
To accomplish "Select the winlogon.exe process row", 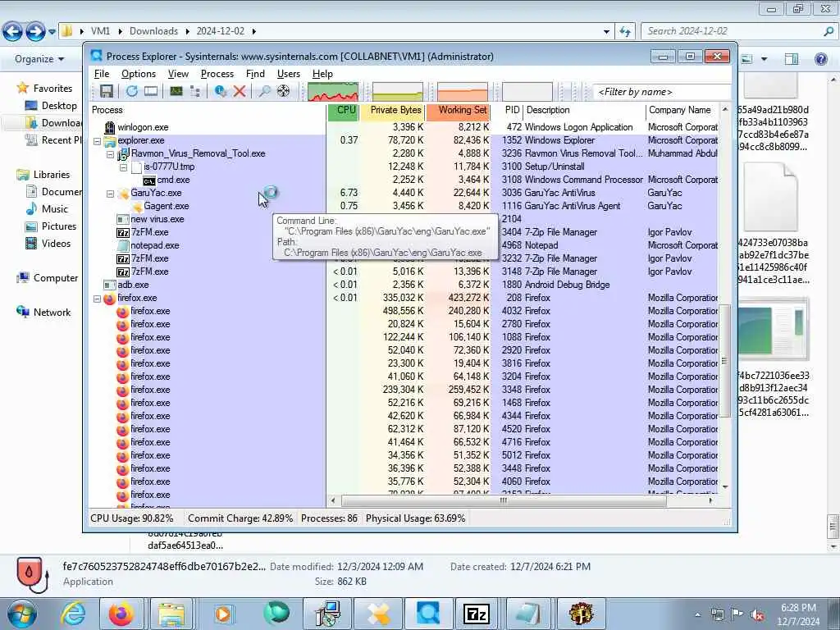I will tap(404, 128).
